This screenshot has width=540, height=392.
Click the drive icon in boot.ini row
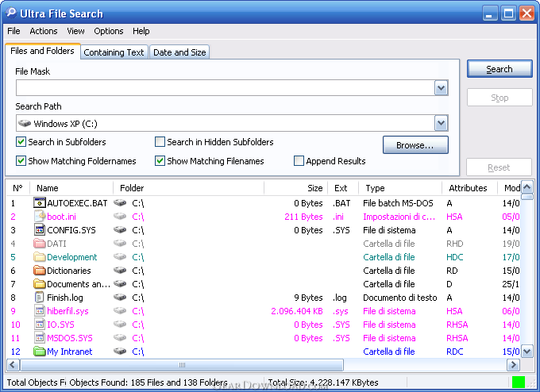[x=120, y=217]
